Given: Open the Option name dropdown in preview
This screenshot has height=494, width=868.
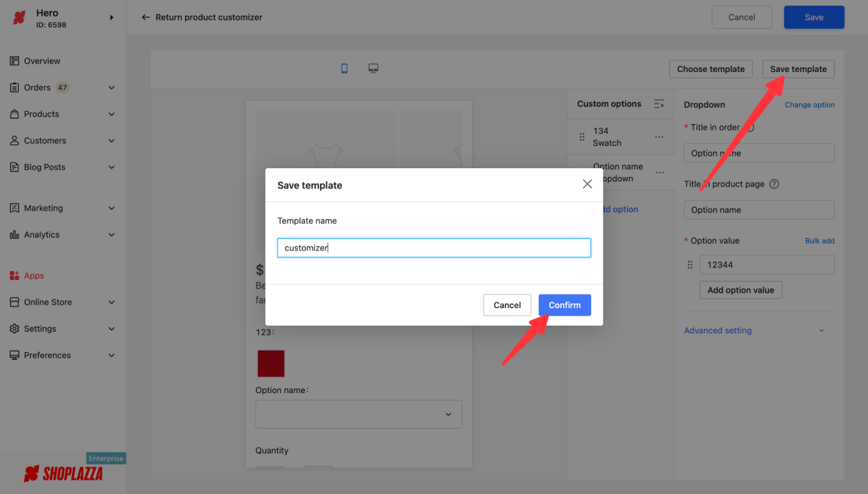Looking at the screenshot, I should [358, 414].
